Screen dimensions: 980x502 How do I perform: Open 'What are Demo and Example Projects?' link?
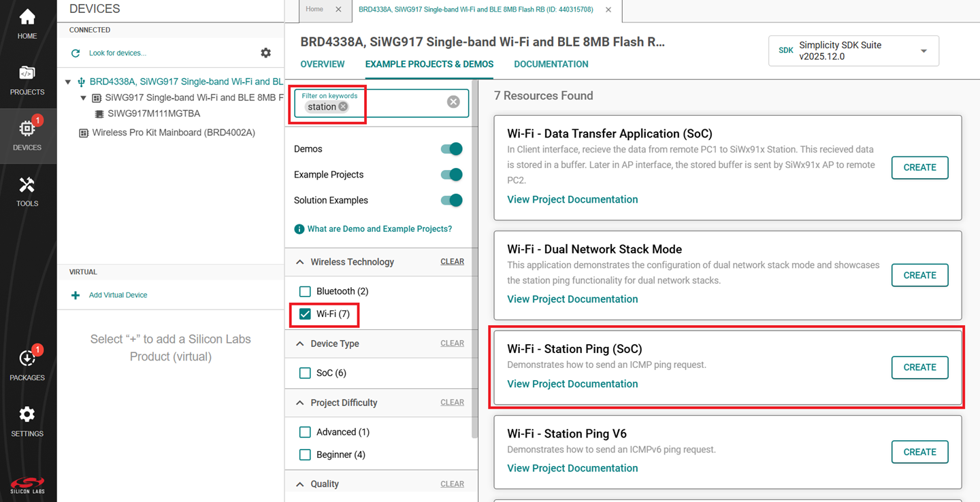tap(379, 229)
